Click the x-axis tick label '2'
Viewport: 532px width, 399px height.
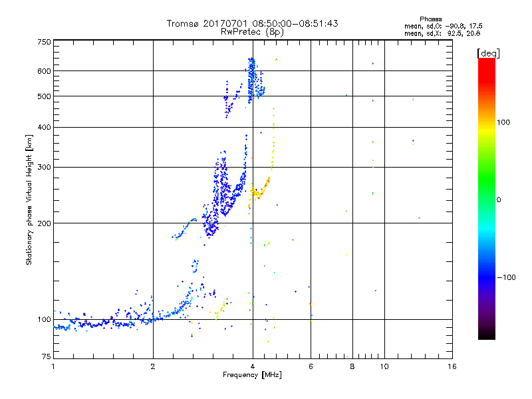(153, 366)
